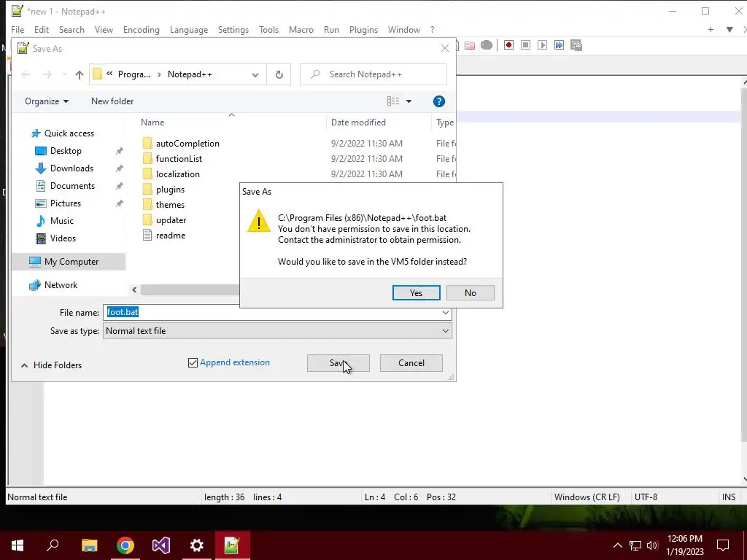Save current recorded macro icon
This screenshot has width=747, height=560.
tap(576, 45)
